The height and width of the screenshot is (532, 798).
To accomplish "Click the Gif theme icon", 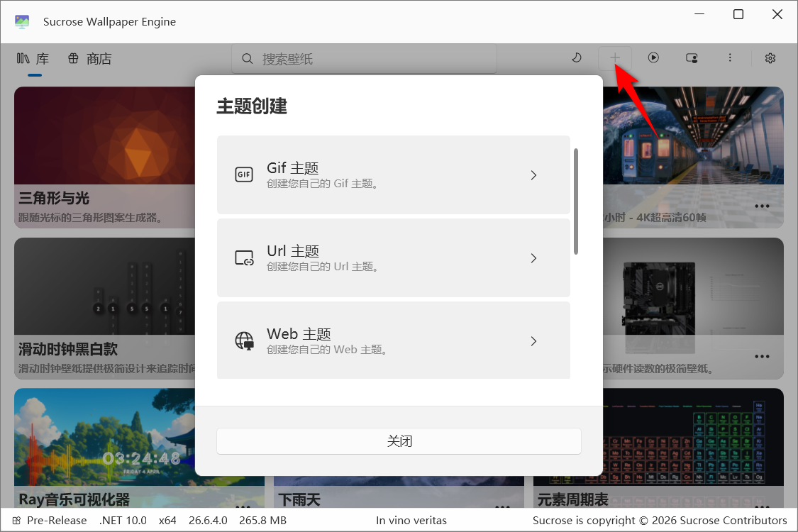I will click(x=244, y=174).
